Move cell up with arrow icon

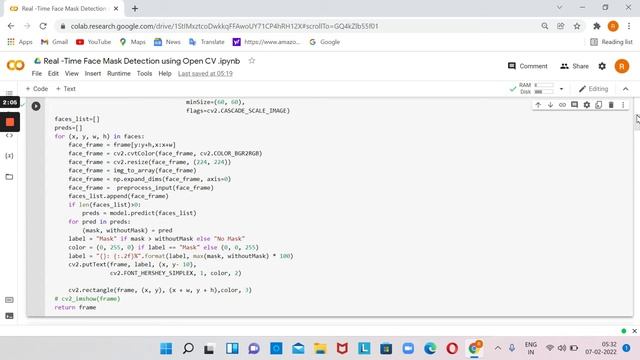tap(538, 105)
